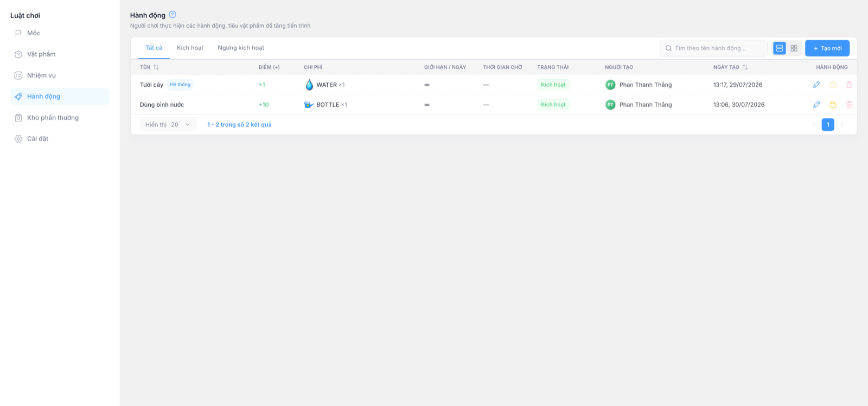Screen dimensions: 868x406
Task: Edit the Tưới cây action
Action: click(816, 85)
